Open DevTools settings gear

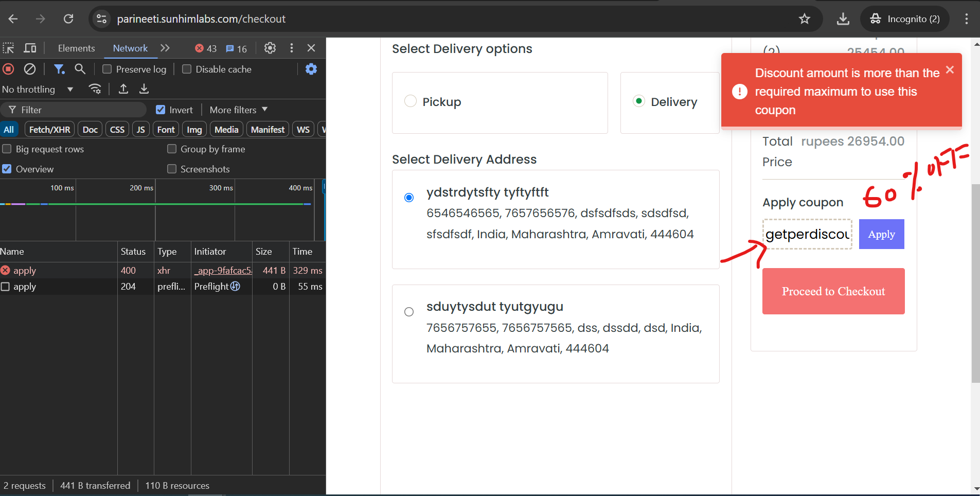coord(270,48)
